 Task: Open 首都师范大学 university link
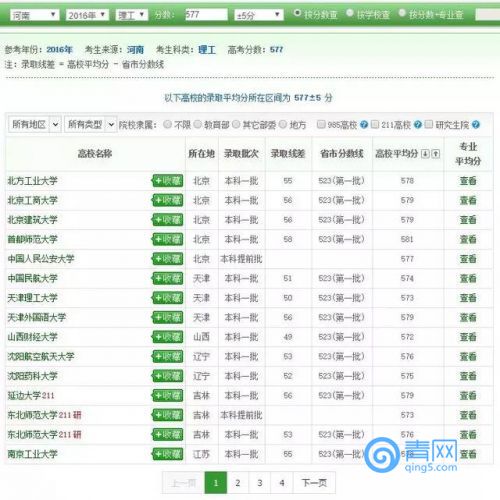click(33, 239)
